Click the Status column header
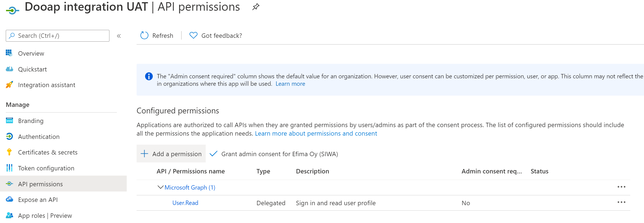This screenshot has height=223, width=644. click(x=540, y=171)
